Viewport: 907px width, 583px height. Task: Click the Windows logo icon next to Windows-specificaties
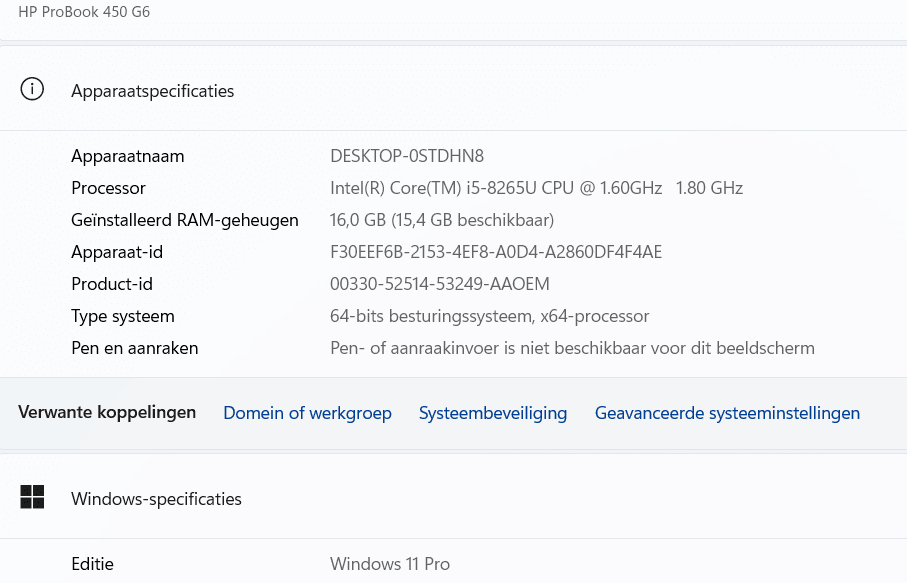32,496
